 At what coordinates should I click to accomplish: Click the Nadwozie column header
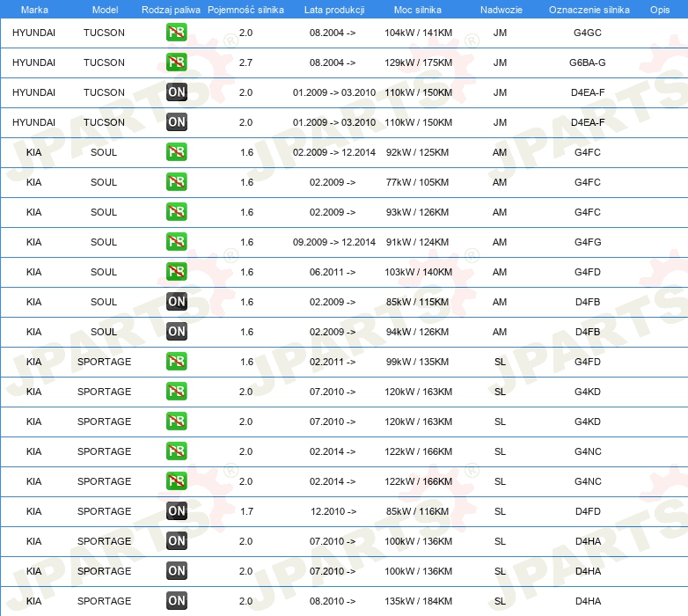(501, 10)
